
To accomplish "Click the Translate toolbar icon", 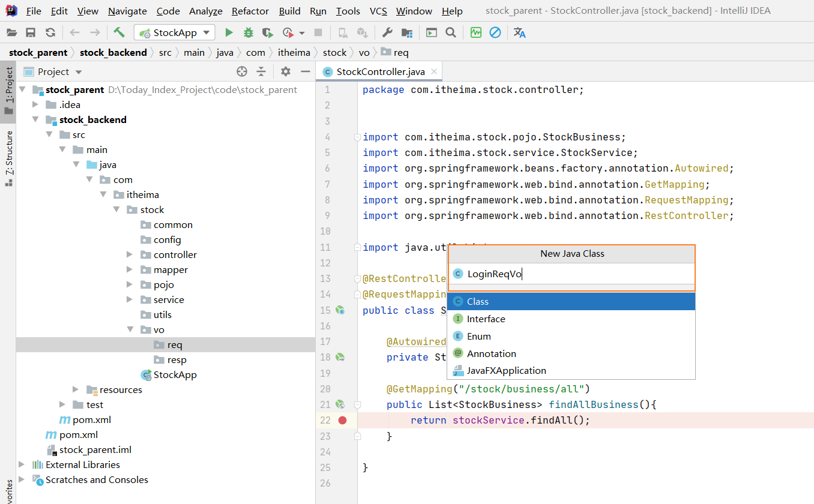I will coord(520,32).
